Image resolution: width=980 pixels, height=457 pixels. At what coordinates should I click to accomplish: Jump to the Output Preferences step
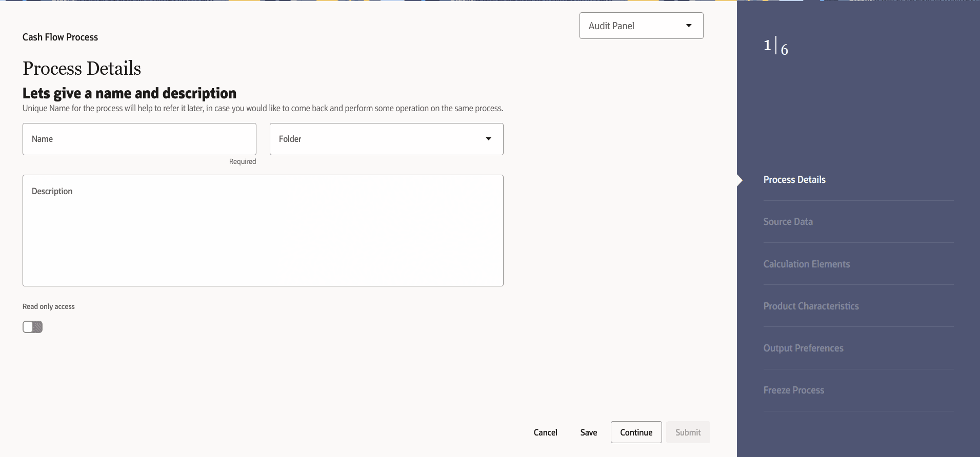[x=803, y=348]
